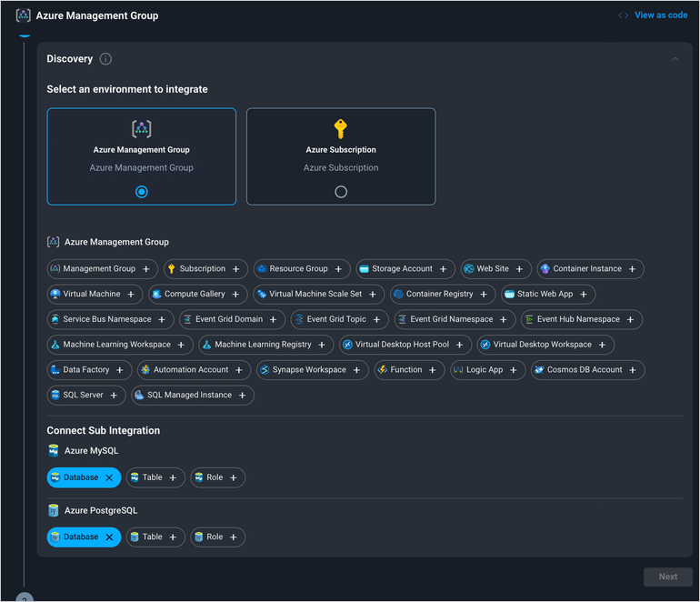The image size is (700, 602).
Task: Collapse the Discovery section chevron
Action: pyautogui.click(x=675, y=59)
